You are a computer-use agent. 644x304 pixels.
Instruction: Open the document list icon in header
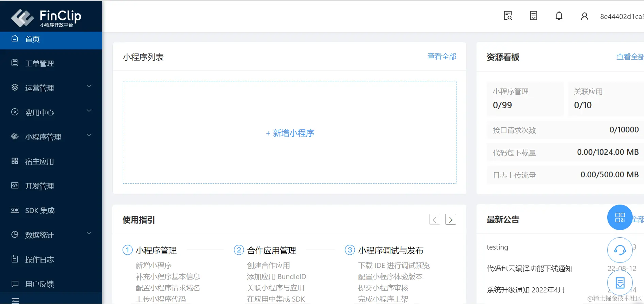click(533, 16)
